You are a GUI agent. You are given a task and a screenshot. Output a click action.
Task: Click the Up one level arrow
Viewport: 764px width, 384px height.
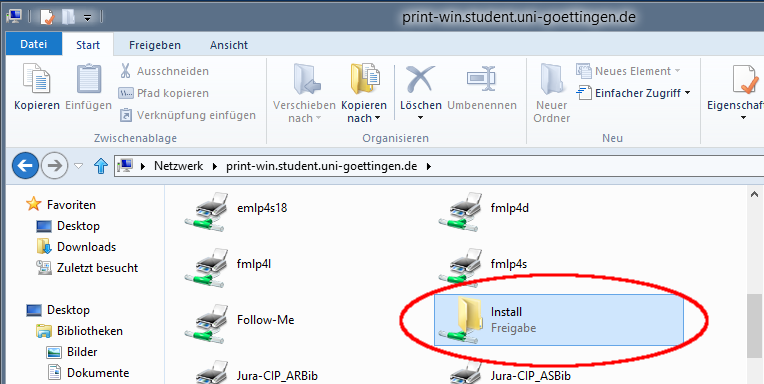coord(100,166)
